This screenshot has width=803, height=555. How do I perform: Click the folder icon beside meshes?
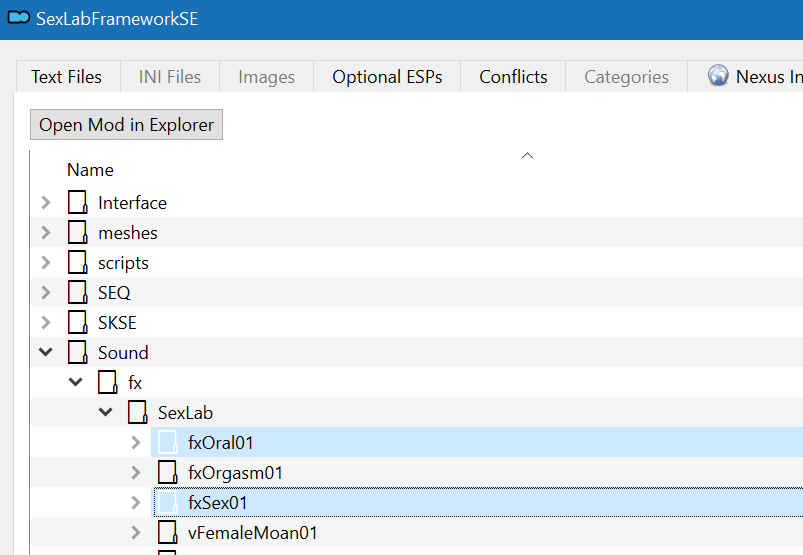[78, 232]
